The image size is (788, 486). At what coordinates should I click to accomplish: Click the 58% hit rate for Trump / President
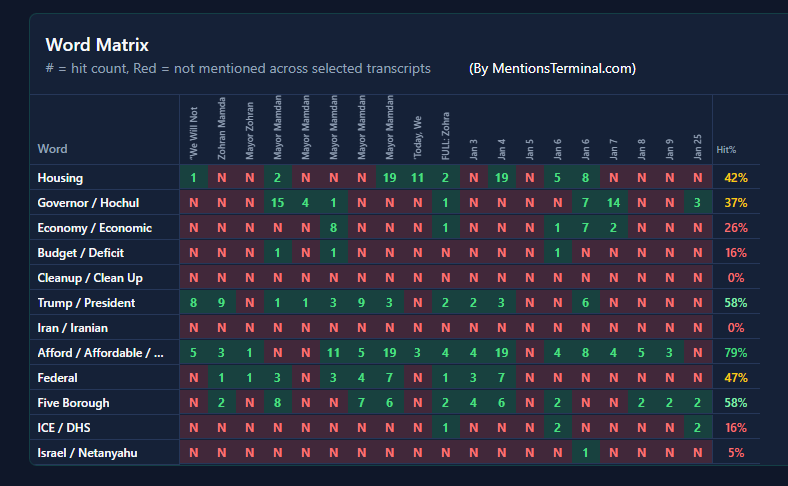pyautogui.click(x=736, y=303)
